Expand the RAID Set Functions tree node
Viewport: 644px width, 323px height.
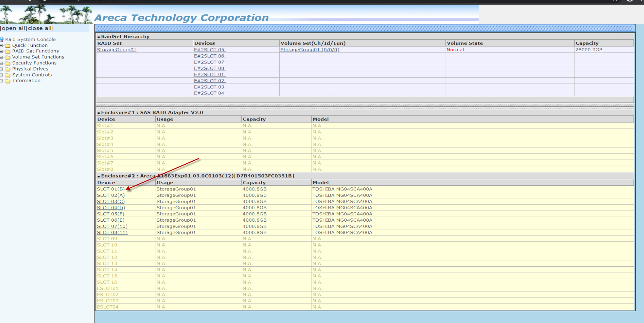tap(1, 51)
